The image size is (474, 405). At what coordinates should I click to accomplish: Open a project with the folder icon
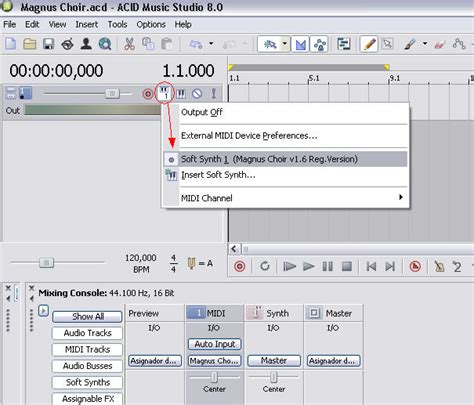tap(30, 44)
